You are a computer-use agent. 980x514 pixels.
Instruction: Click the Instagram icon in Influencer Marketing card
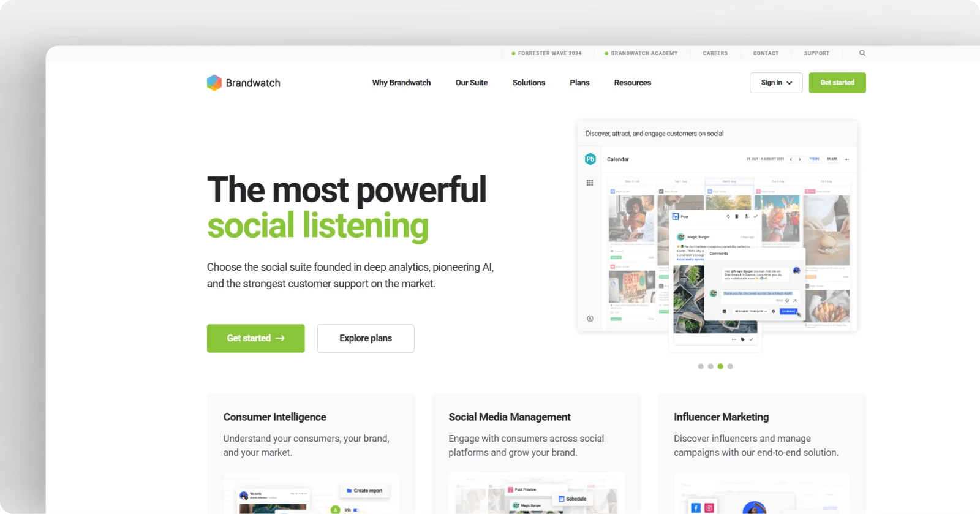[709, 508]
